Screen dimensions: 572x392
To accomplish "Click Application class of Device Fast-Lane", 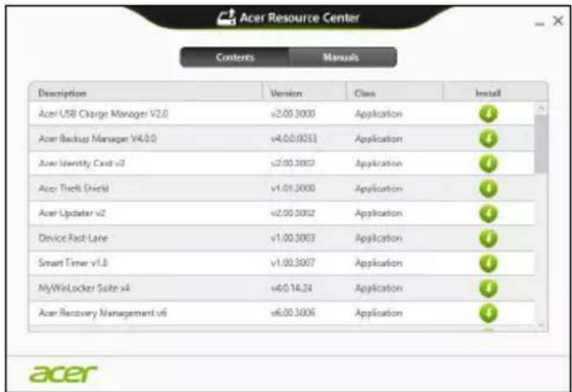I will point(379,238).
